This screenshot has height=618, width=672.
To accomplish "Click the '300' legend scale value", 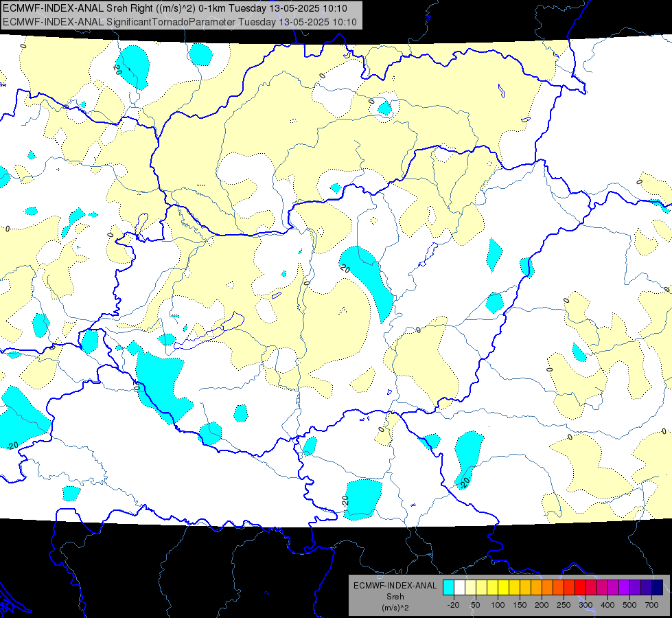I will pyautogui.click(x=586, y=605).
